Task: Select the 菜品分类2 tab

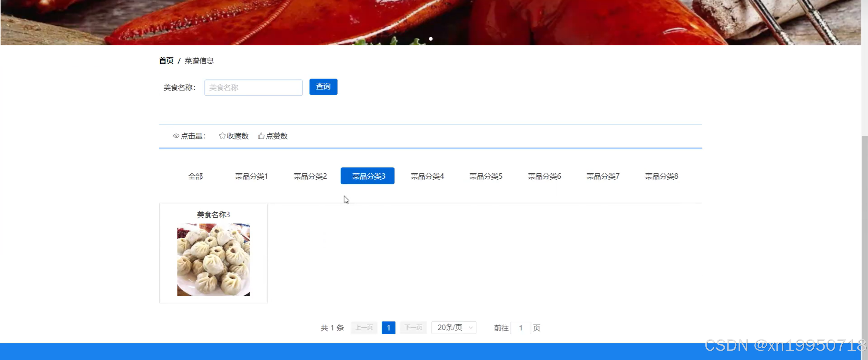Action: point(310,176)
